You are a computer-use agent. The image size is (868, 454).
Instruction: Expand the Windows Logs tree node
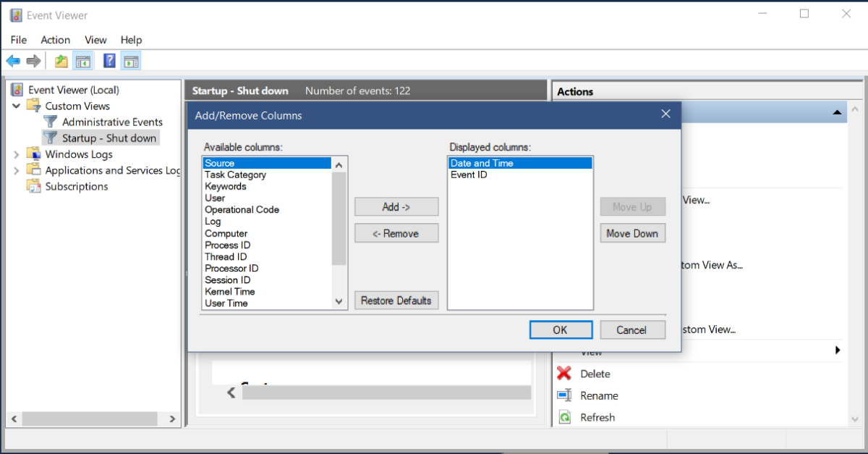17,154
